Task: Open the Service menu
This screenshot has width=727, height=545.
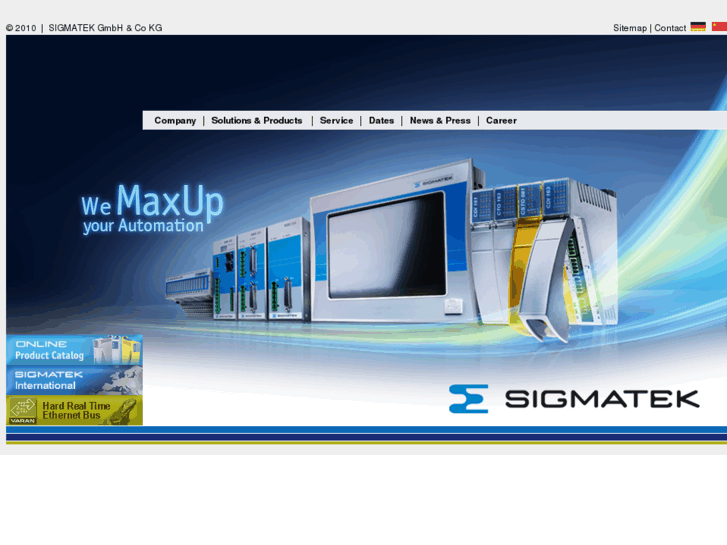Action: pyautogui.click(x=337, y=121)
